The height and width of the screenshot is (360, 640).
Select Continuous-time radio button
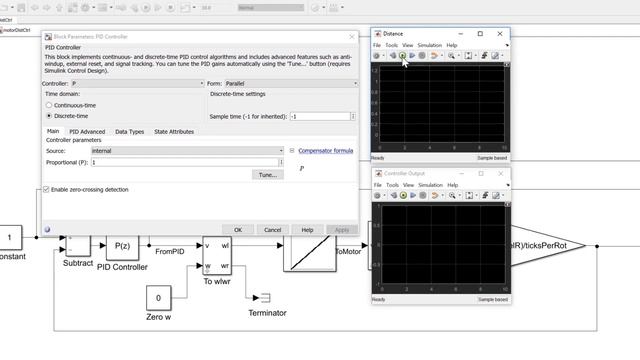(49, 105)
